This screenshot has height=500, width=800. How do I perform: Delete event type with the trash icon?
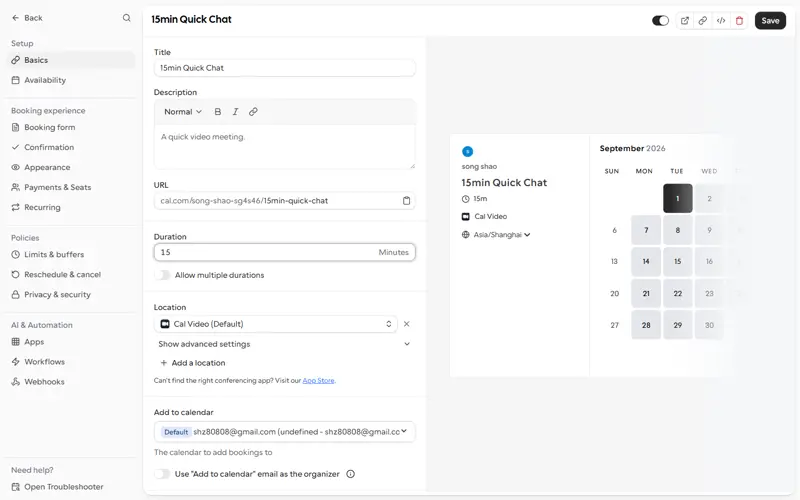[739, 20]
